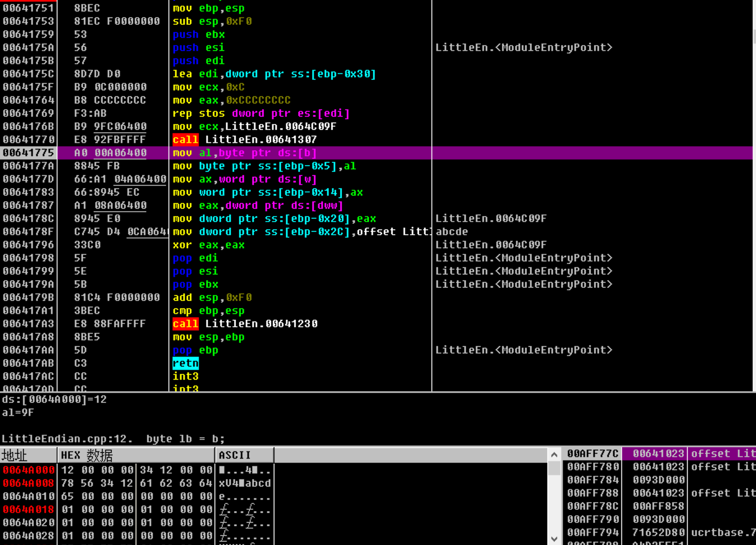Select mov esp,ebp instruction
756x545 pixels.
209,337
